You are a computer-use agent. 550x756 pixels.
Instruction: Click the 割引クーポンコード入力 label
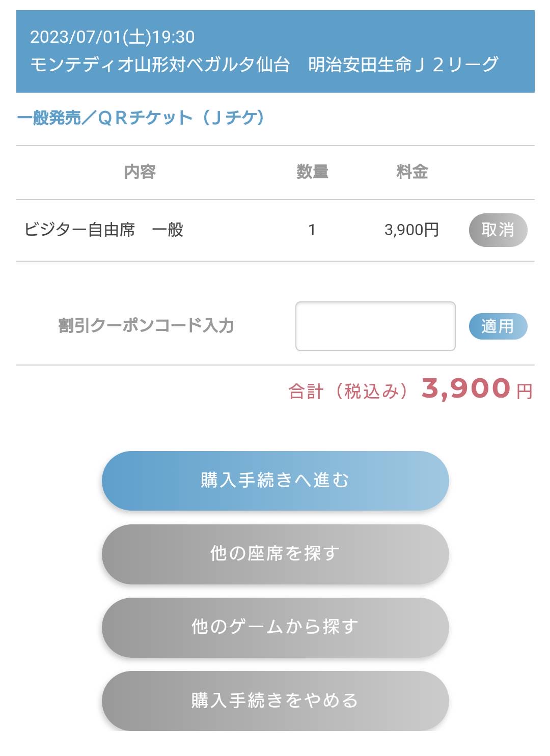[146, 326]
